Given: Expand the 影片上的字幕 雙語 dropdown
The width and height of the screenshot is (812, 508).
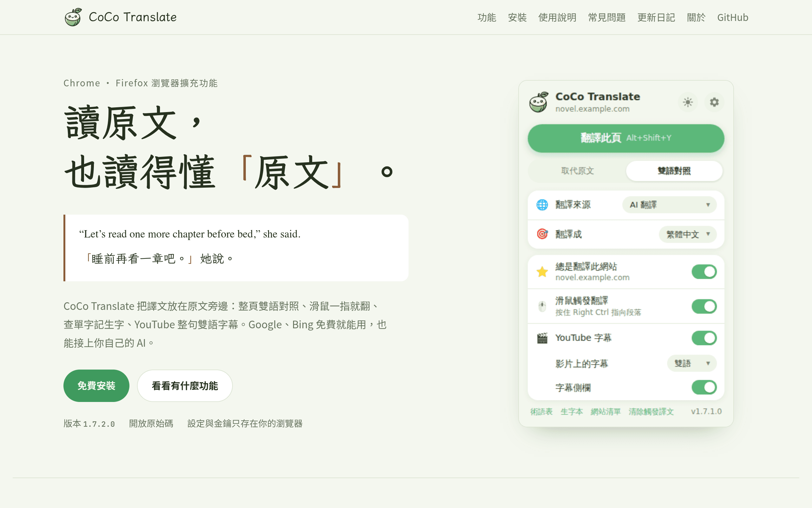Looking at the screenshot, I should coord(691,363).
